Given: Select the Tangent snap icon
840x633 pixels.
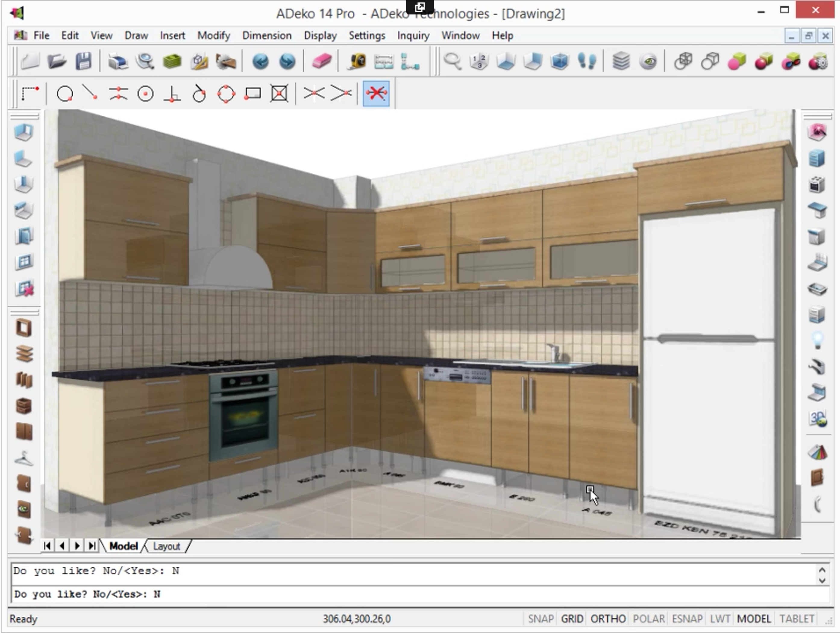Looking at the screenshot, I should click(199, 93).
